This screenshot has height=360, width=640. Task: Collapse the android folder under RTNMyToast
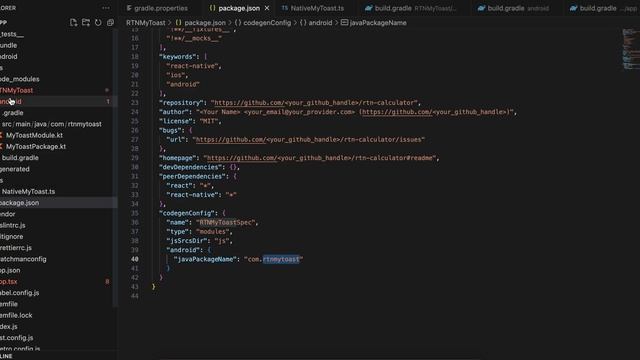coord(57,102)
